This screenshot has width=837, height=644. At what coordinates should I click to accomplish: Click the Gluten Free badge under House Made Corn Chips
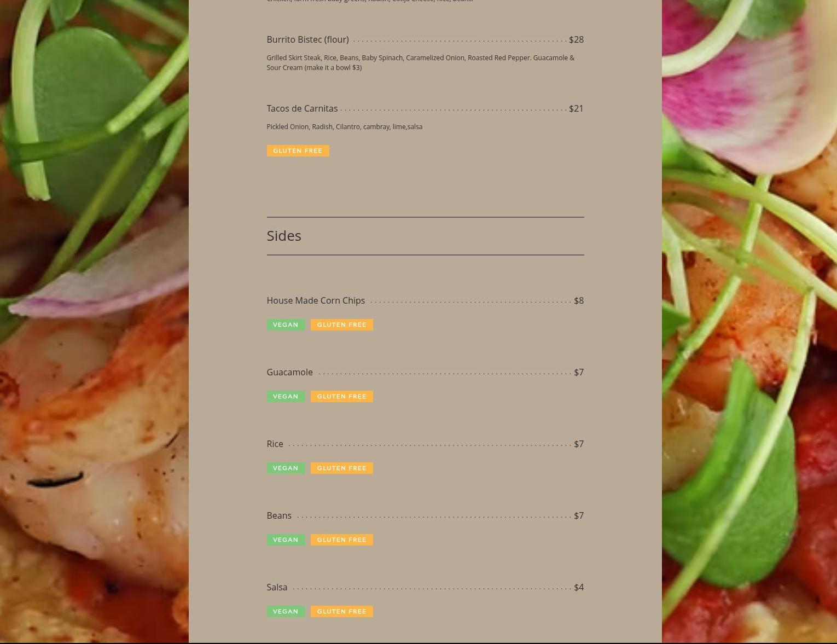point(342,324)
